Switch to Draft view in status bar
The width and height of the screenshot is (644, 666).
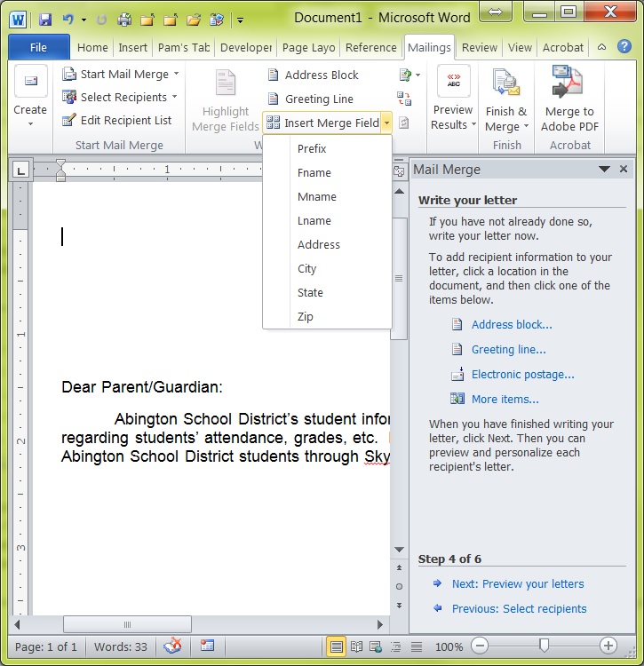(x=417, y=646)
